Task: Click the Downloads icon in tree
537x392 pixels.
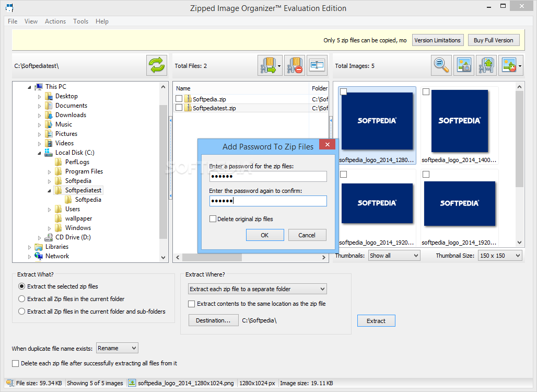Action: 49,115
